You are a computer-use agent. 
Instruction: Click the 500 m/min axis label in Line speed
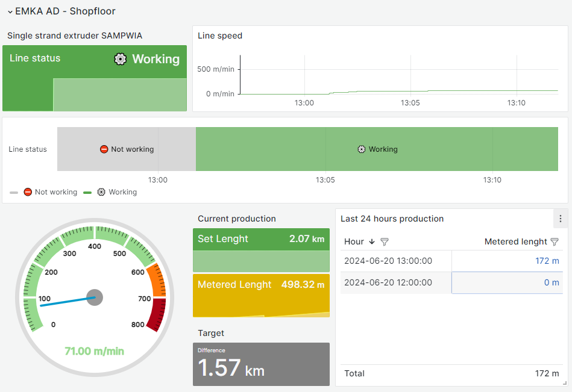click(x=216, y=69)
